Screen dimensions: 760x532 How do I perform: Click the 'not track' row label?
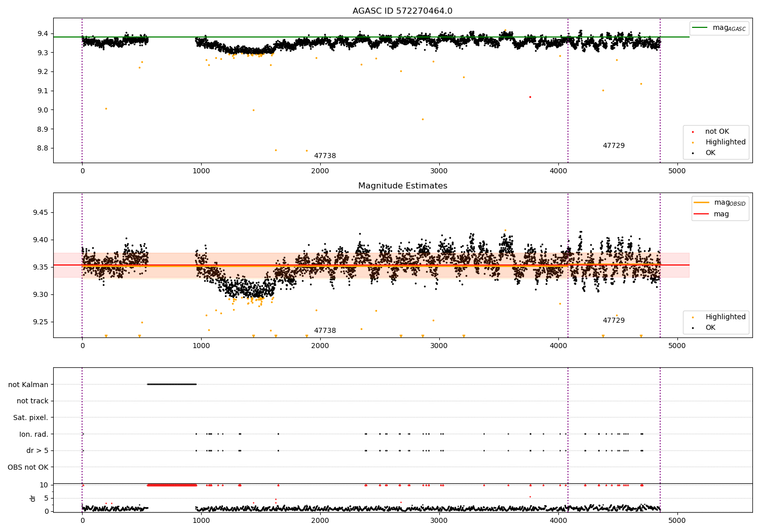(32, 401)
